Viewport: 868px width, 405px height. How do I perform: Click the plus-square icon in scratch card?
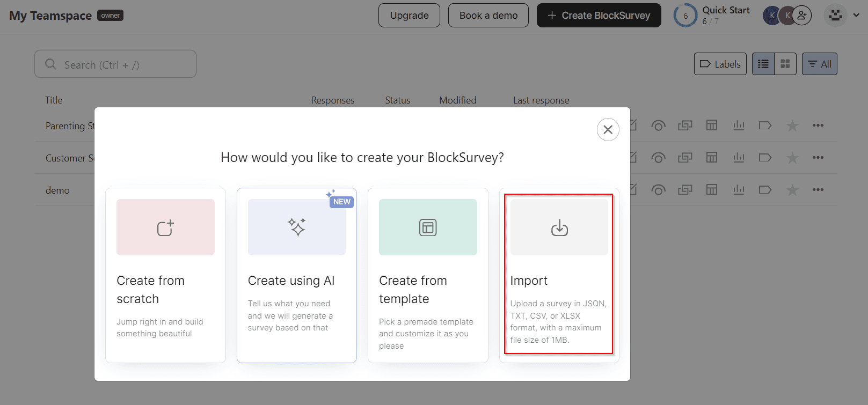coord(165,227)
